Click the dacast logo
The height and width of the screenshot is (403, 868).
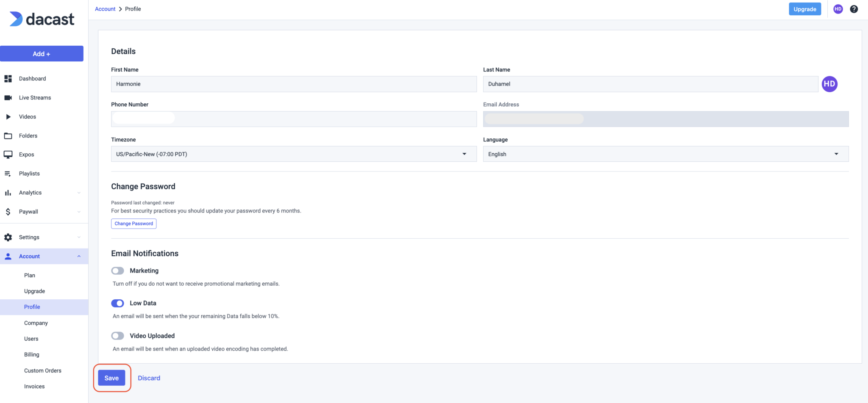pyautogui.click(x=42, y=19)
